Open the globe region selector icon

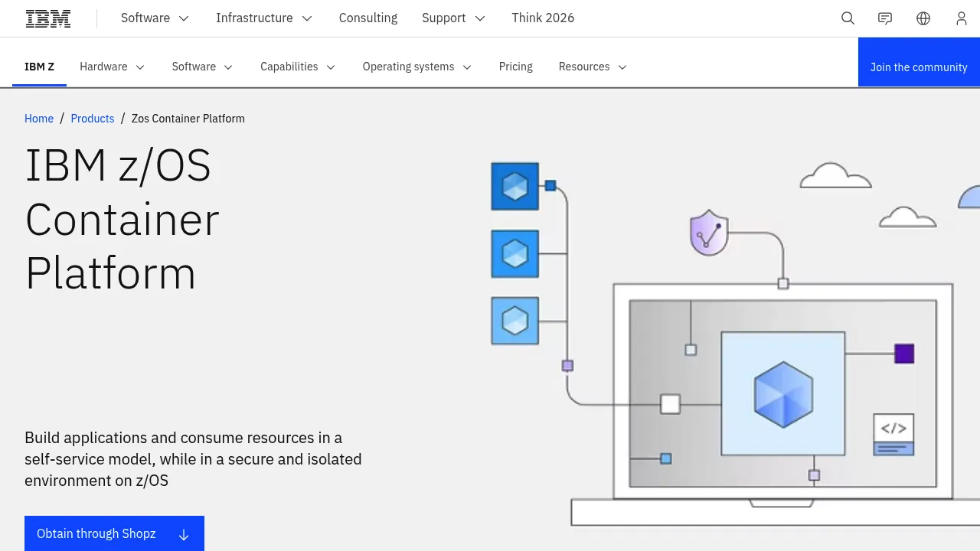pyautogui.click(x=923, y=18)
